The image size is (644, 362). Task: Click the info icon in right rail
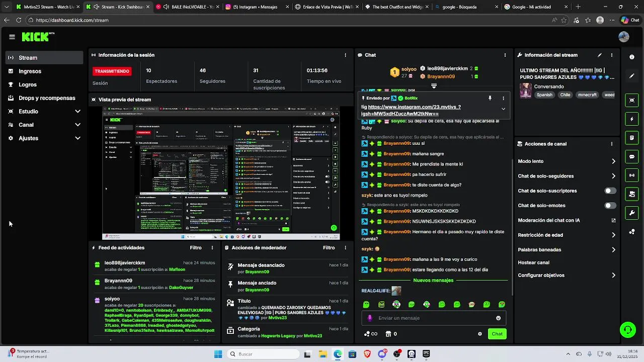pyautogui.click(x=632, y=57)
